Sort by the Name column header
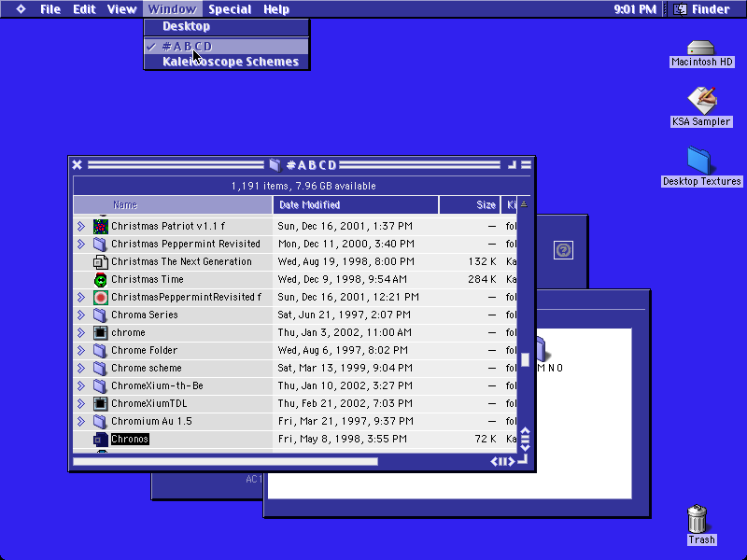Screen dimensions: 747x560 point(173,204)
